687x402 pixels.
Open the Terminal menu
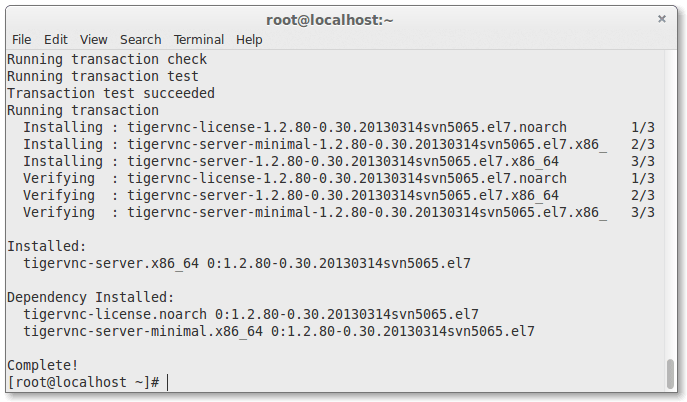click(x=199, y=40)
